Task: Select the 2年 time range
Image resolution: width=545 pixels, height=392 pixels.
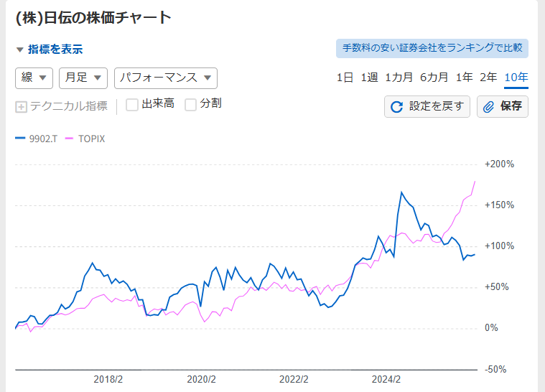Action: pos(488,78)
